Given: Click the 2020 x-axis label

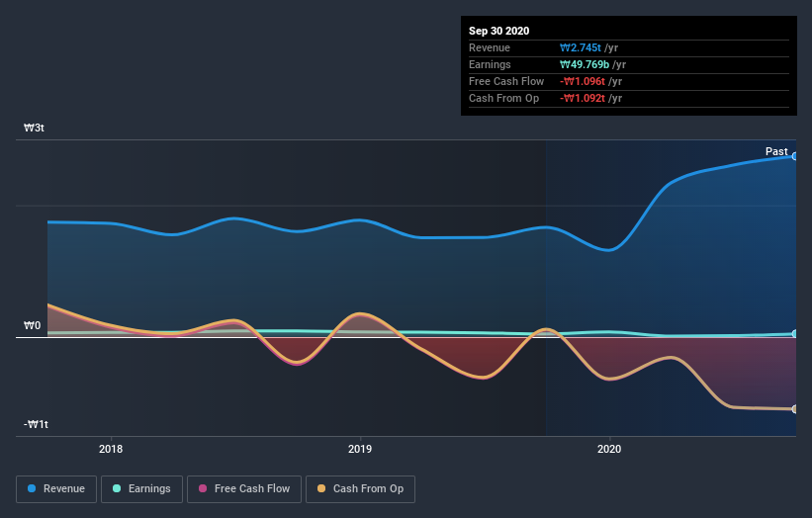Looking at the screenshot, I should point(609,449).
